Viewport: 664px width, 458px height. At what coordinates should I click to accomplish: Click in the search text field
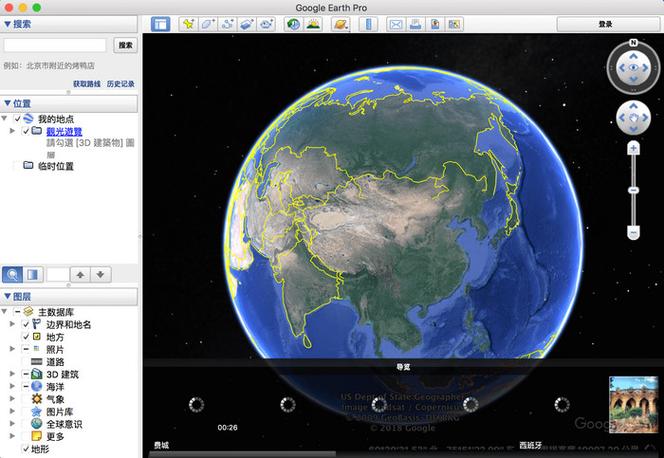pyautogui.click(x=55, y=45)
